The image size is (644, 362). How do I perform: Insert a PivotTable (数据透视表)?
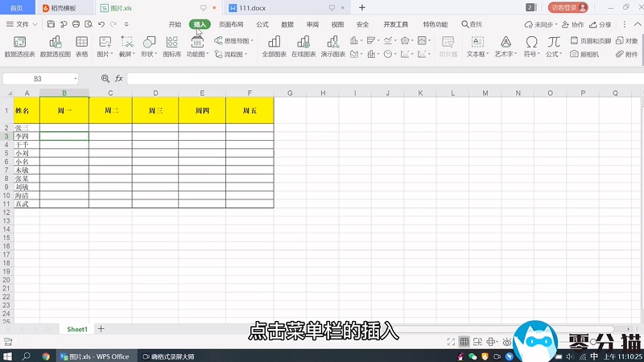click(x=19, y=46)
